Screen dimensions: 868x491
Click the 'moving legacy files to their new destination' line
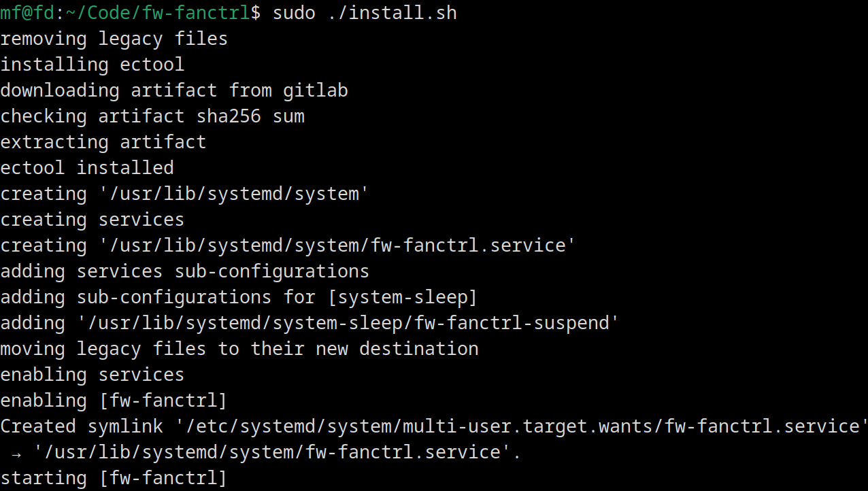click(239, 349)
